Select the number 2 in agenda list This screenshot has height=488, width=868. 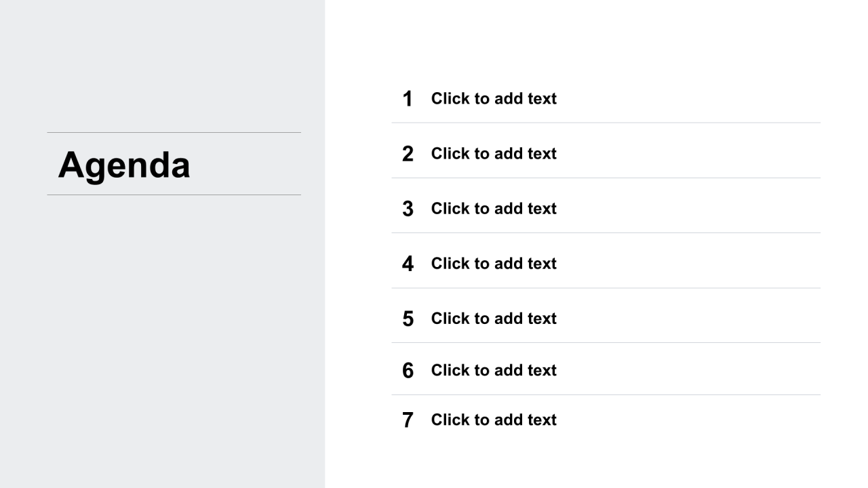[x=408, y=154]
